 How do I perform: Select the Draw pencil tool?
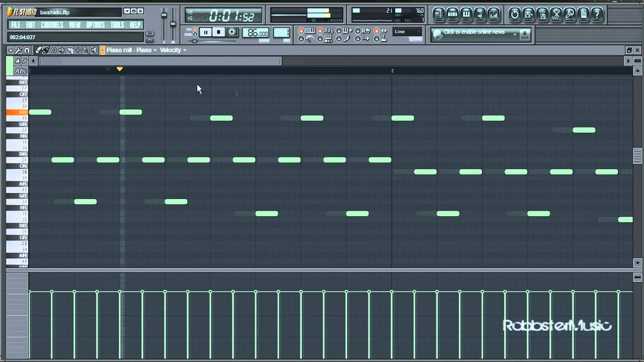pos(38,50)
